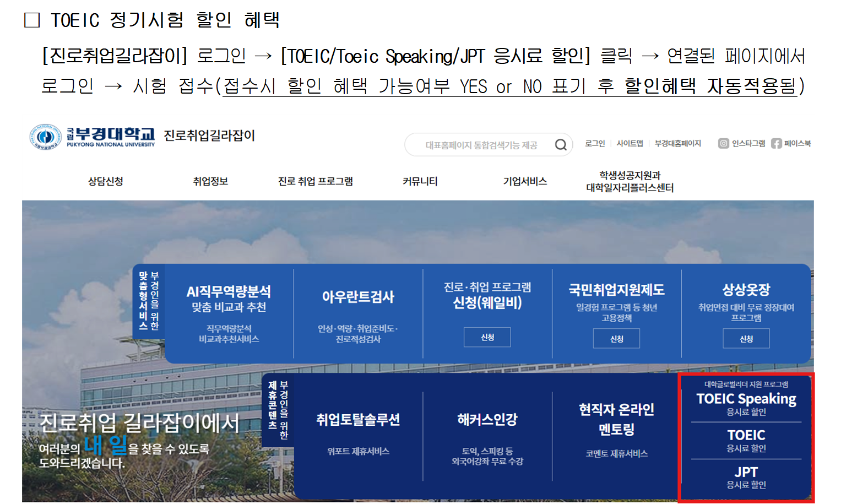Expand the 커뮤니티 menu
This screenshot has height=504, width=841.
click(420, 181)
